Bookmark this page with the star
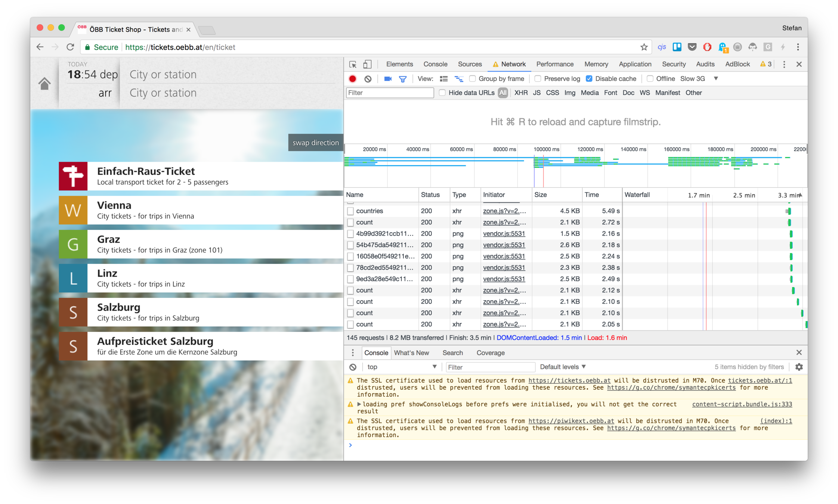838x504 pixels. click(644, 47)
